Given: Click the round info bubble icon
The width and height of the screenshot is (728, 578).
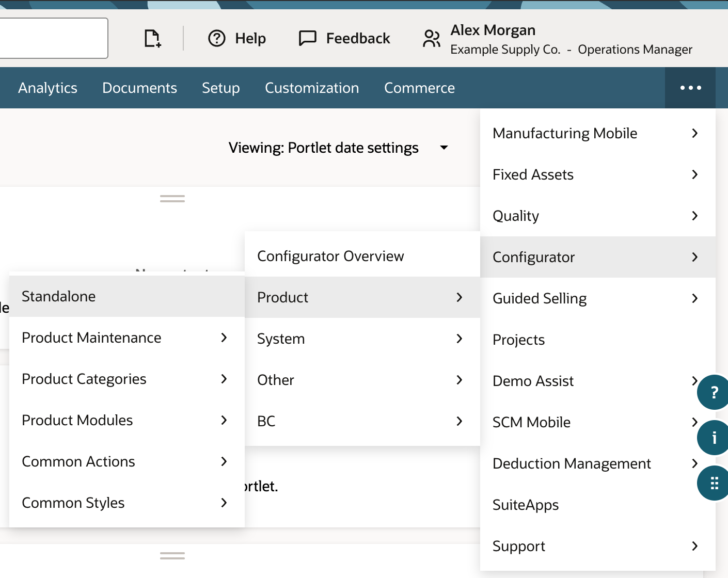Looking at the screenshot, I should (714, 438).
